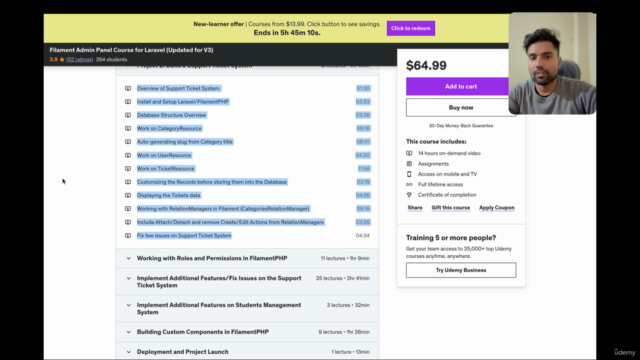Click video icon beside Install and Setup Laravel/FilamentPHP
Screen dimensions: 640x360
128,102
